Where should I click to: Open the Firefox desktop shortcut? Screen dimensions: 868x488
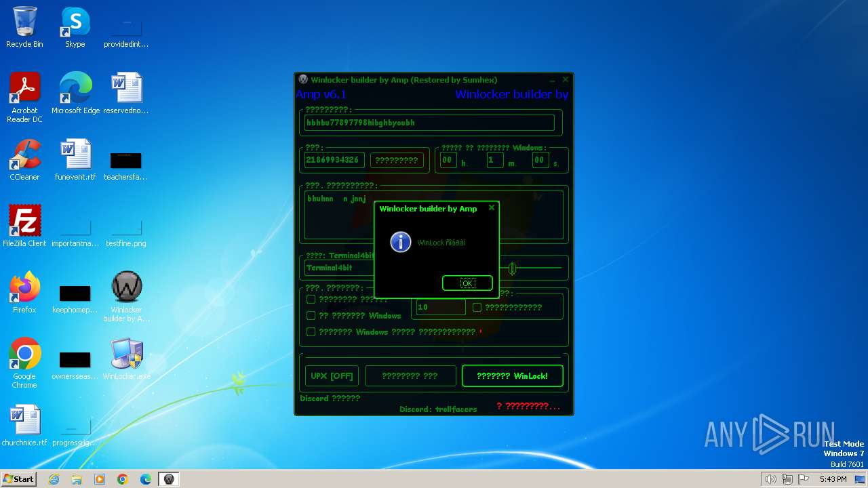click(24, 293)
